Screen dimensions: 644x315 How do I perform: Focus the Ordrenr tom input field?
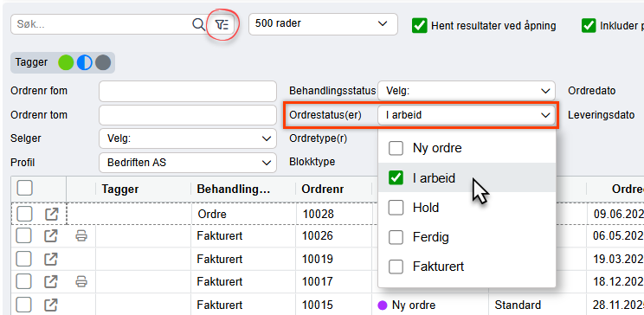pyautogui.click(x=188, y=115)
